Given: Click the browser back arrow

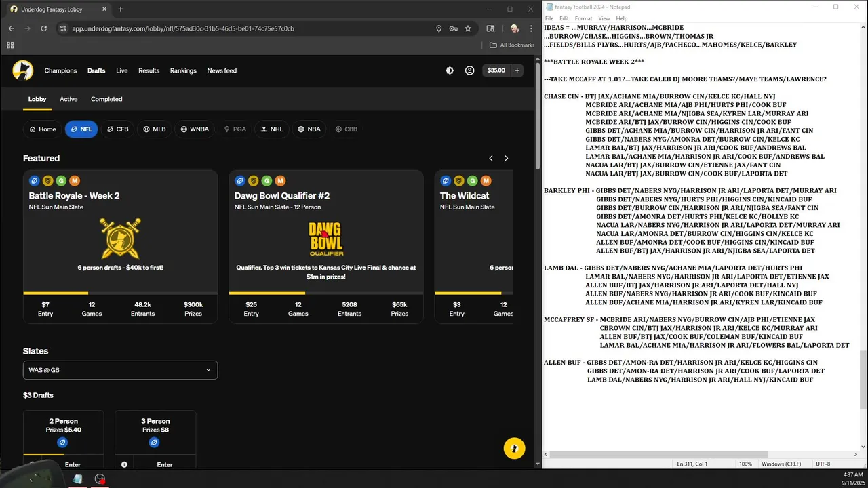Looking at the screenshot, I should (12, 28).
